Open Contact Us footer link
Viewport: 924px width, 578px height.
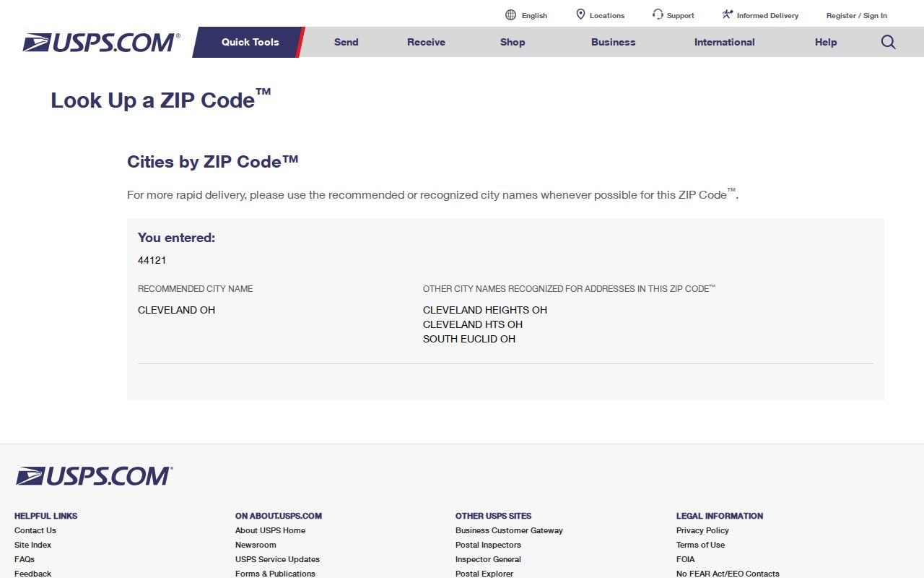[x=35, y=530]
